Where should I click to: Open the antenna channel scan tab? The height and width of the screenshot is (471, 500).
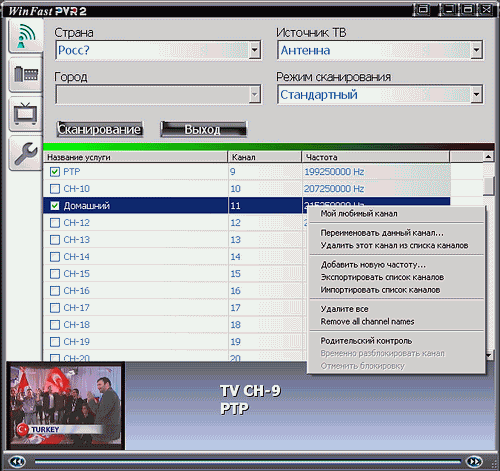tap(26, 36)
